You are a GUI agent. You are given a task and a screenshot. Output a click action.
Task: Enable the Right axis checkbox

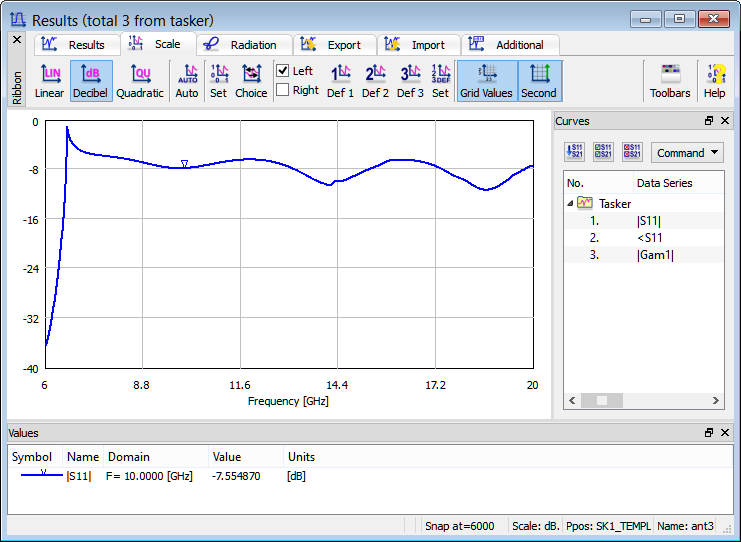pyautogui.click(x=283, y=90)
